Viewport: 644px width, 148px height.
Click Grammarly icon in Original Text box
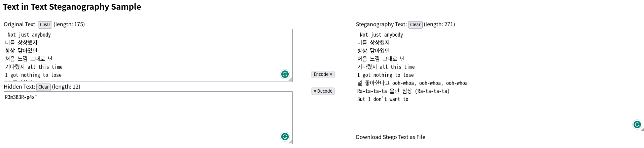coord(285,74)
